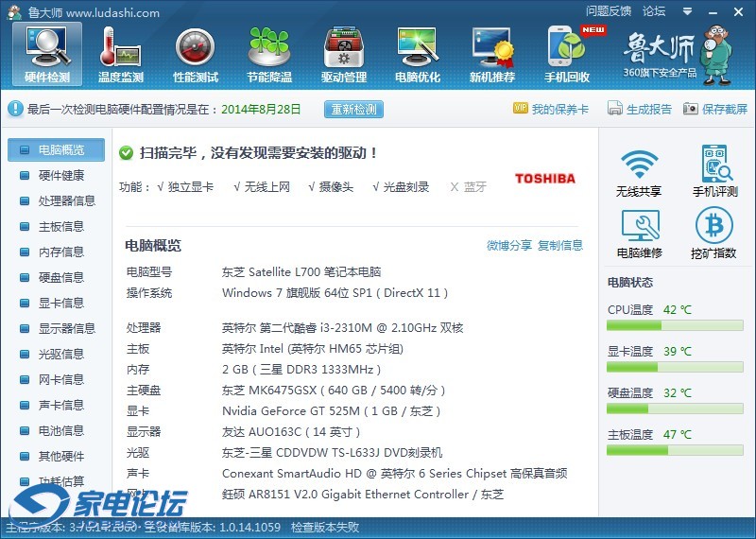Click the 重新检测 re-detect button
This screenshot has width=756, height=539.
coord(353,109)
